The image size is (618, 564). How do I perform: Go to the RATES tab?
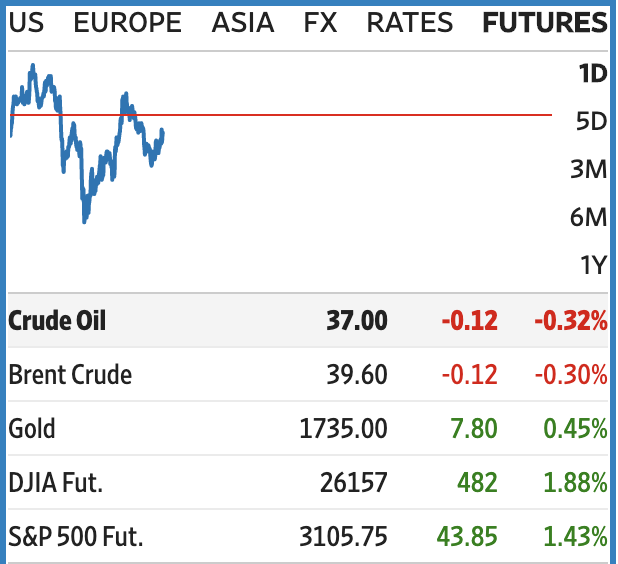410,22
